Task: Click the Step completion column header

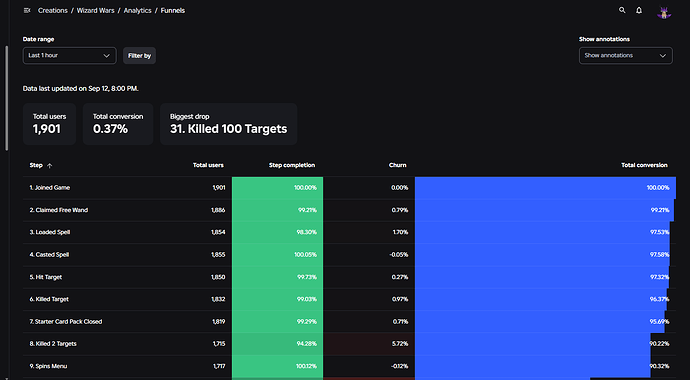Action: point(292,165)
